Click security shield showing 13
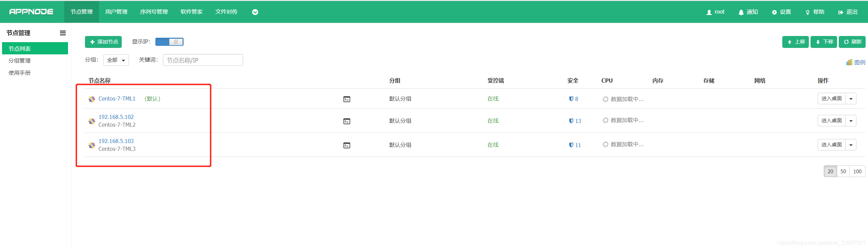868x249 pixels. point(575,121)
